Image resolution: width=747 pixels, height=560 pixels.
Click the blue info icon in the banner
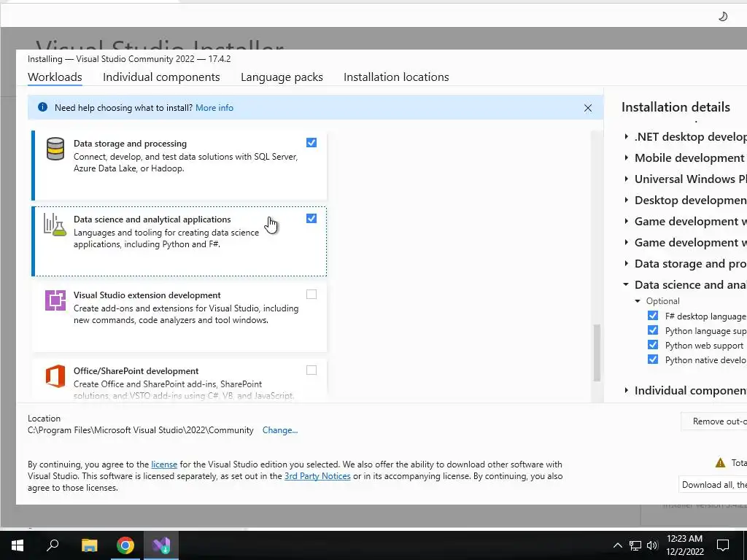pos(42,107)
